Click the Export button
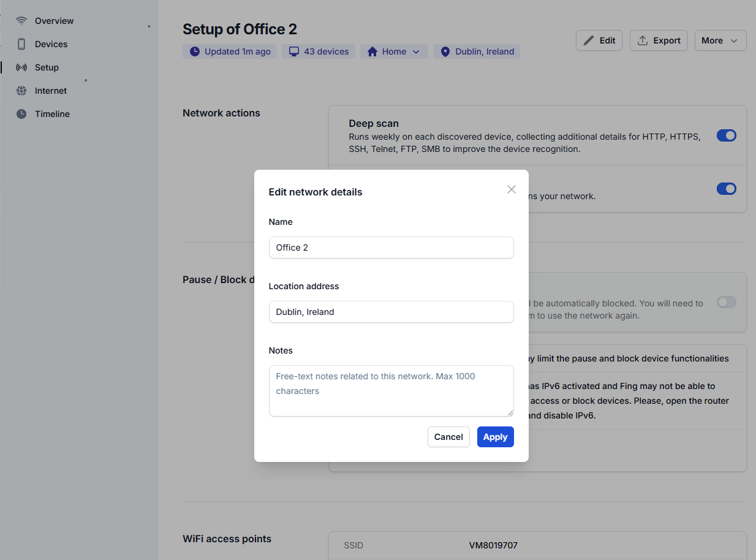 click(x=658, y=40)
